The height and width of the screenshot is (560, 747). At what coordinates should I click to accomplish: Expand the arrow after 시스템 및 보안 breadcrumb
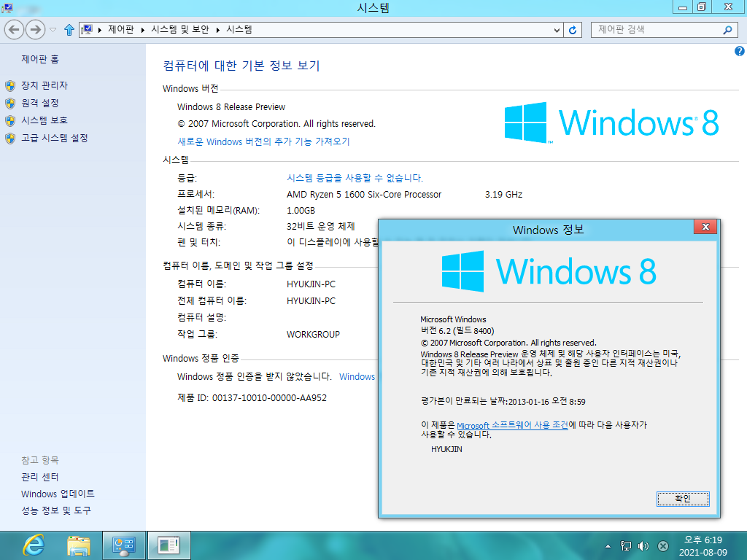tap(217, 30)
